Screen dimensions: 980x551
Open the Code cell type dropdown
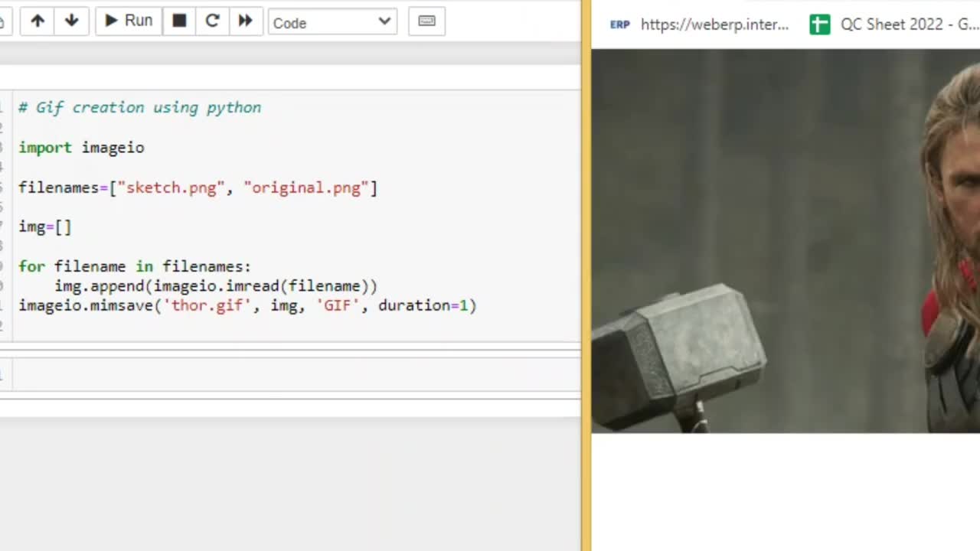coord(332,22)
